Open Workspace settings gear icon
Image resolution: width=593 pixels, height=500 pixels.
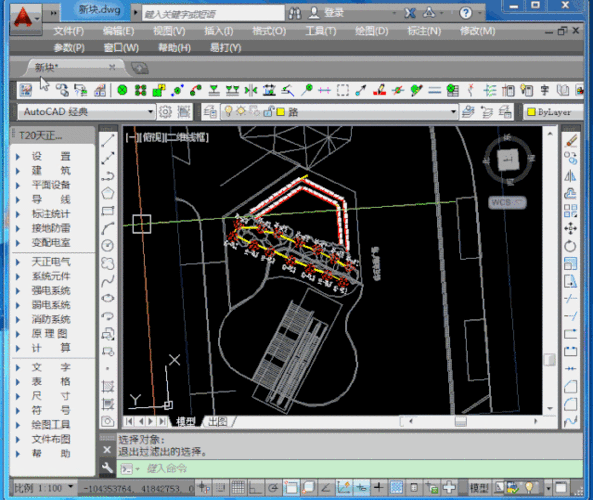pos(165,112)
